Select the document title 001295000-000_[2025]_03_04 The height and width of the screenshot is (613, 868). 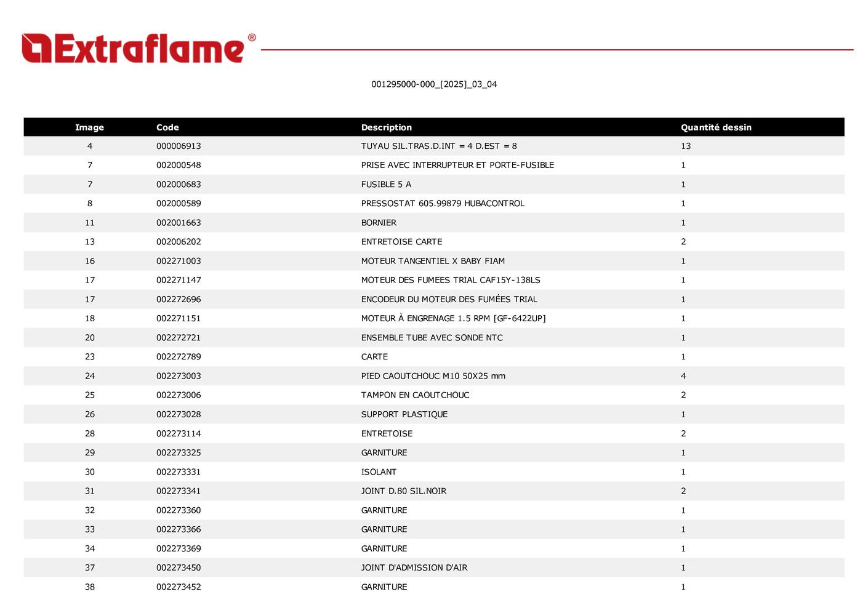pyautogui.click(x=433, y=84)
